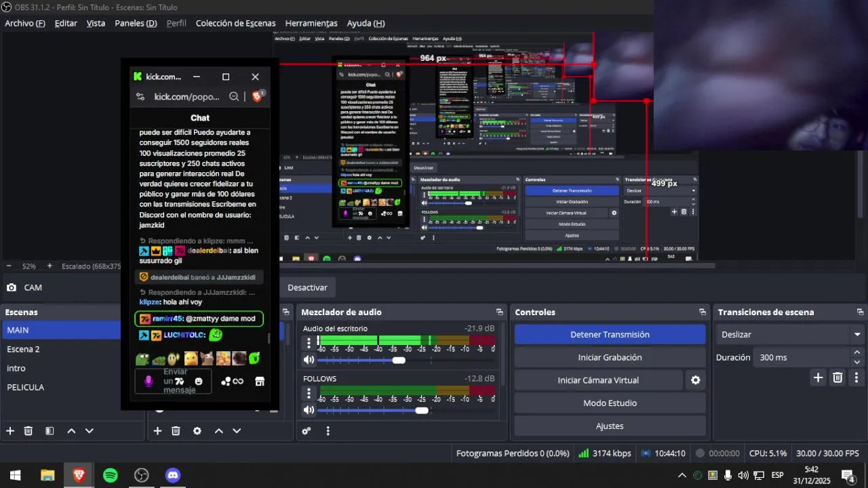
Task: Open Discord from the taskbar
Action: 173,475
